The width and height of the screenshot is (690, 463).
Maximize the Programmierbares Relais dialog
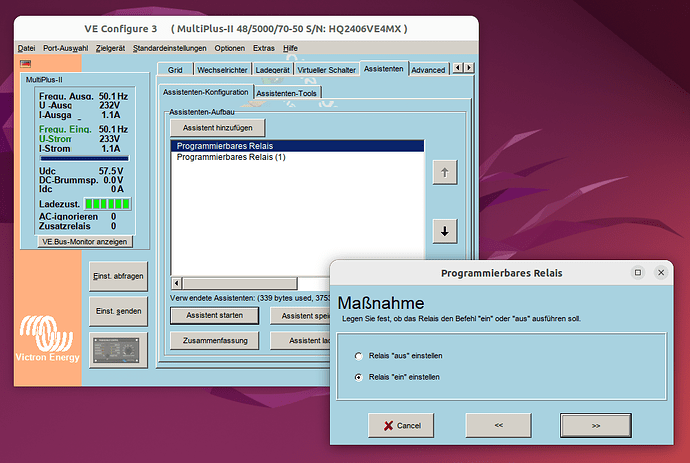[638, 273]
